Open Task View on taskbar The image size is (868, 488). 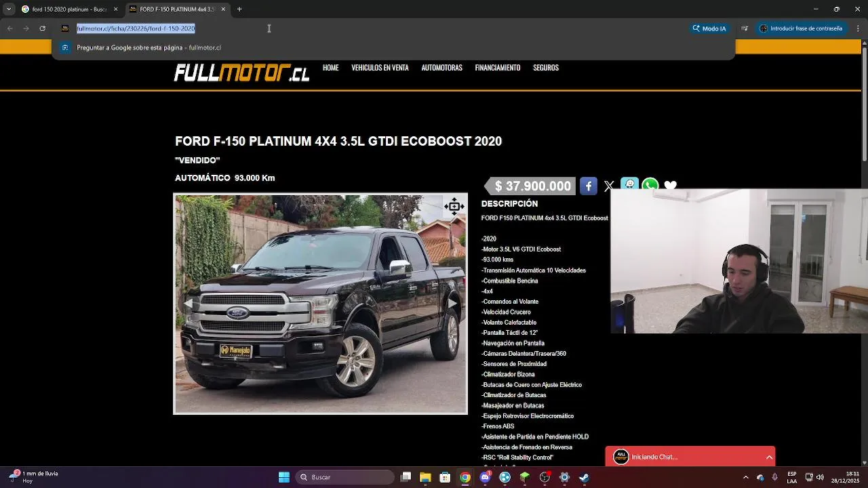pos(406,477)
